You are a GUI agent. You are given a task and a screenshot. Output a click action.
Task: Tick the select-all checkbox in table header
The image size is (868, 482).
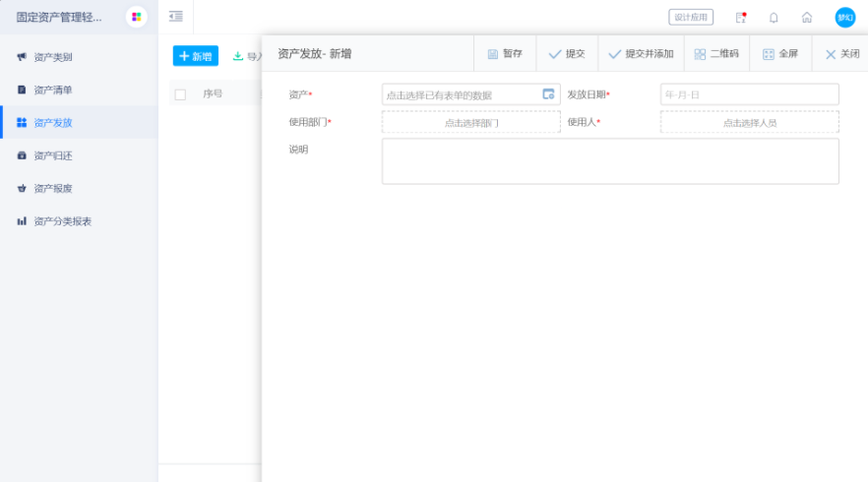[x=180, y=94]
